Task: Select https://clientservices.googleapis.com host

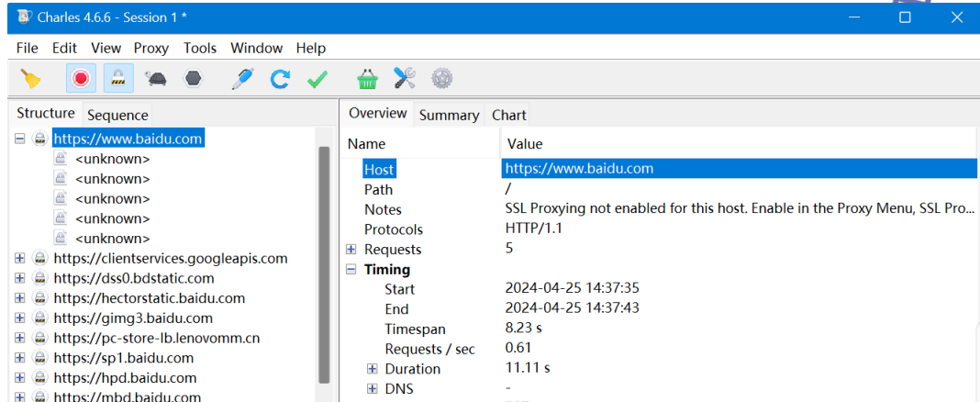Action: pos(171,258)
